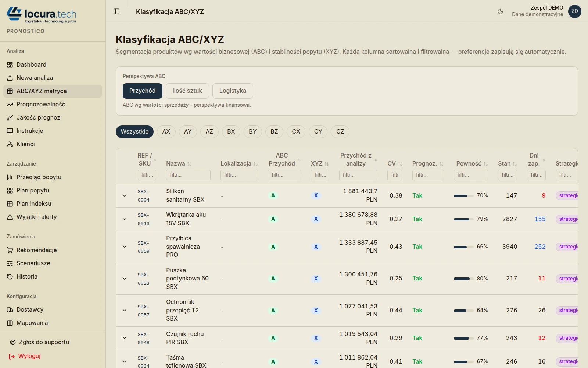Click the 70% Pewność bar for SBX-0004
588x368 pixels.
(x=463, y=196)
